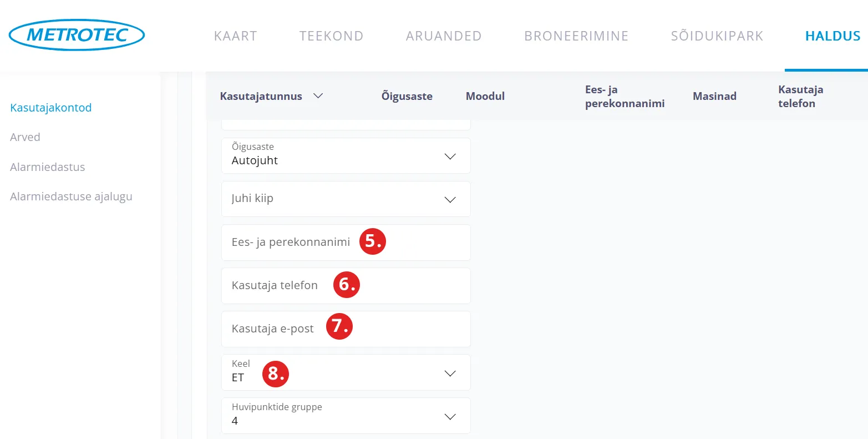Go to Arved in the sidebar

pos(25,137)
